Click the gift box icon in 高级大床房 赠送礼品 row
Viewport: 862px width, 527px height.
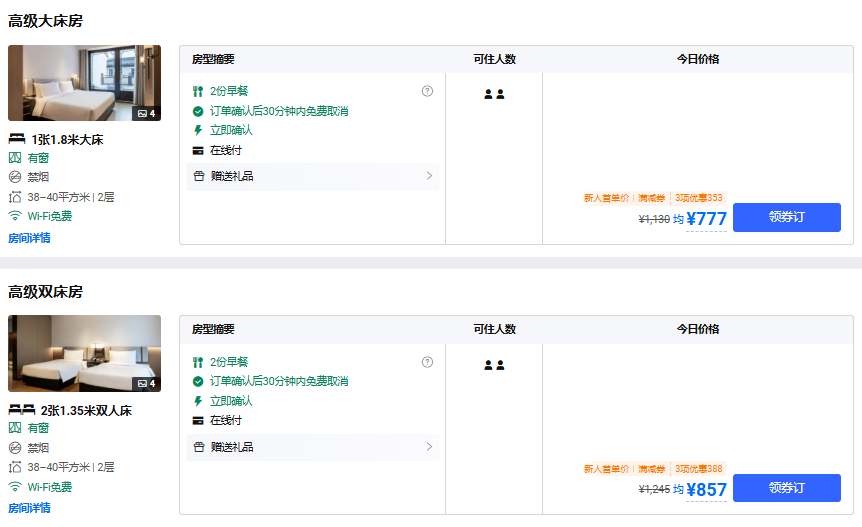click(x=199, y=176)
